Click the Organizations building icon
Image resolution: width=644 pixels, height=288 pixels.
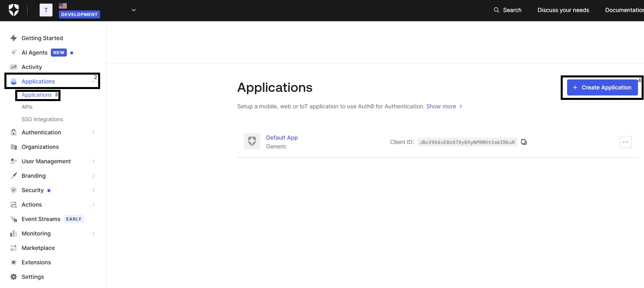(x=14, y=147)
